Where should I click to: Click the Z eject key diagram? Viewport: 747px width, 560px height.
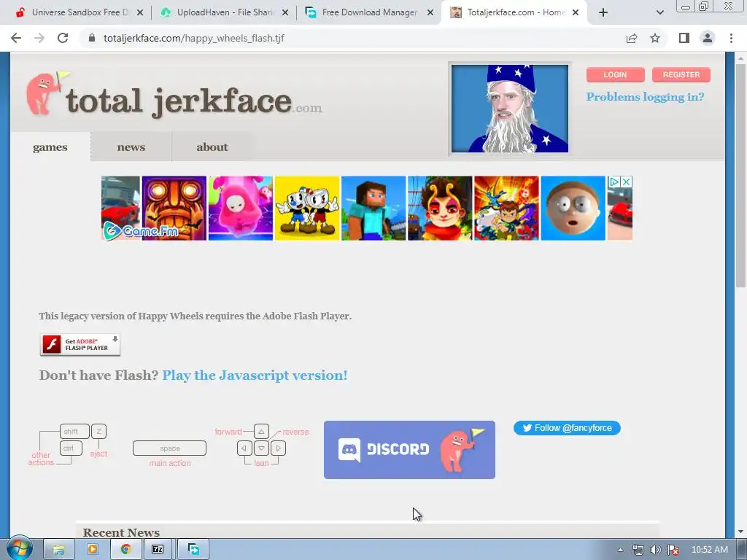click(98, 432)
